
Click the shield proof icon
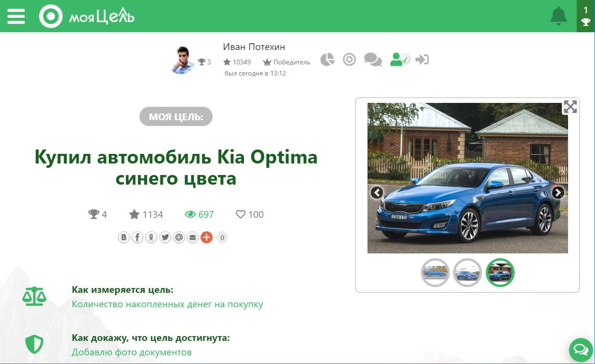[x=34, y=344]
